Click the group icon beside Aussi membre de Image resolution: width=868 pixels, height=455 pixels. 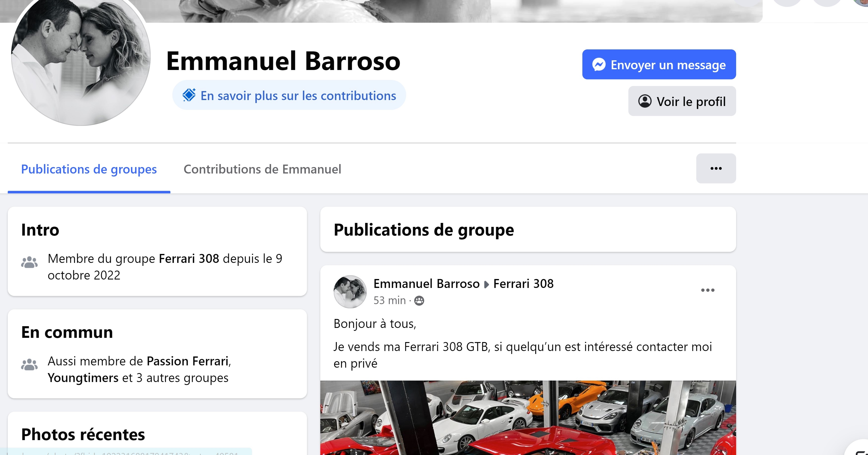(x=29, y=365)
